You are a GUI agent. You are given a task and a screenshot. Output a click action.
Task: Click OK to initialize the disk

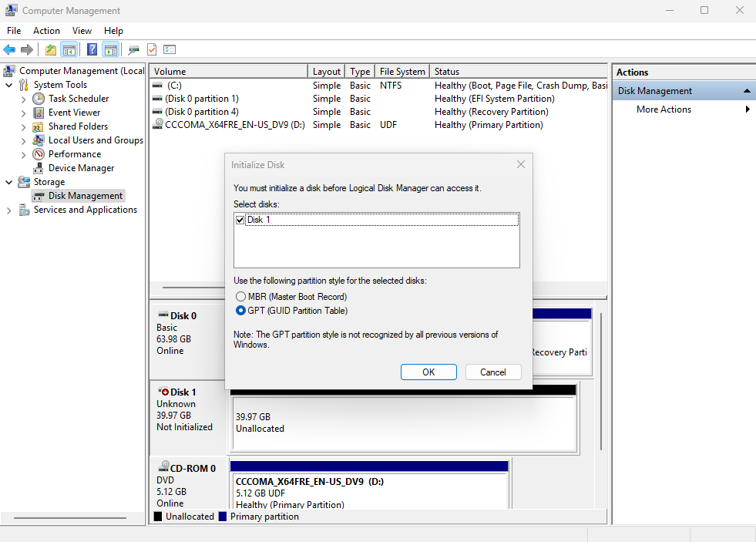[x=428, y=372]
